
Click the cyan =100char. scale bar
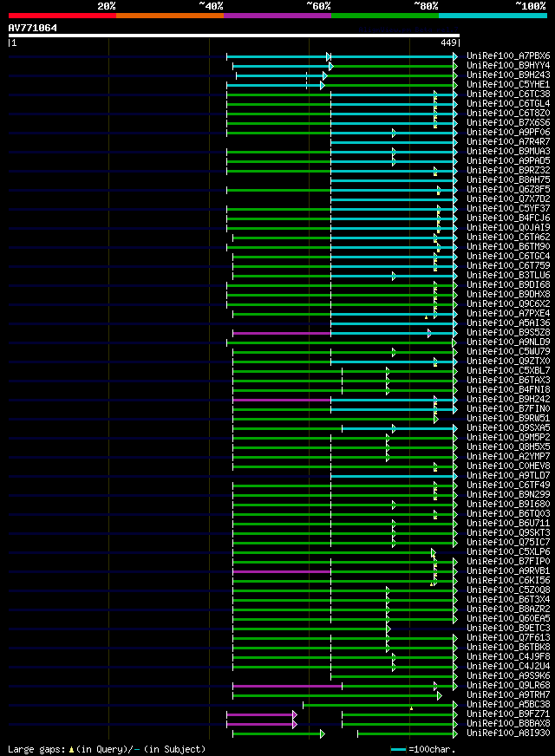398,750
